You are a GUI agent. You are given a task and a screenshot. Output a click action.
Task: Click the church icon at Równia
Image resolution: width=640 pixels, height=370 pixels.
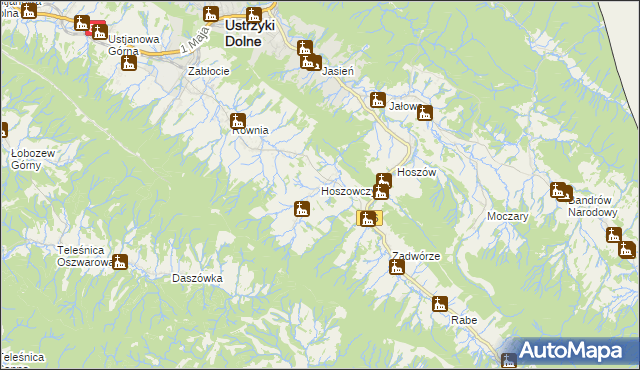[x=238, y=121]
